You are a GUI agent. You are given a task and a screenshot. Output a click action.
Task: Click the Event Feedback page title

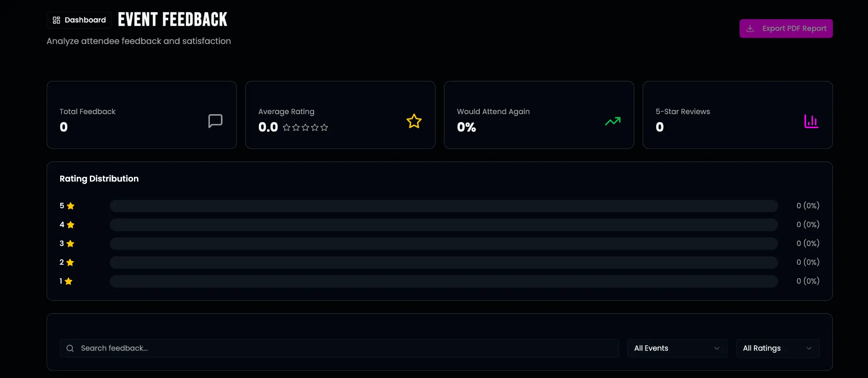[172, 20]
